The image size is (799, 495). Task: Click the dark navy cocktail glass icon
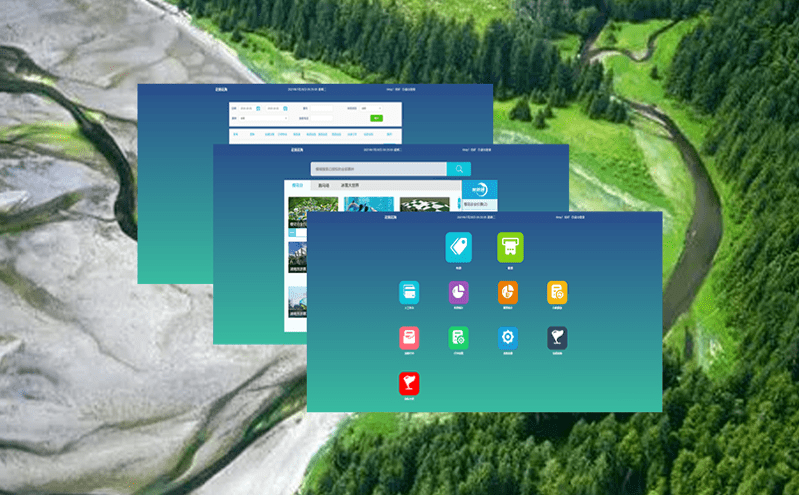click(x=557, y=338)
